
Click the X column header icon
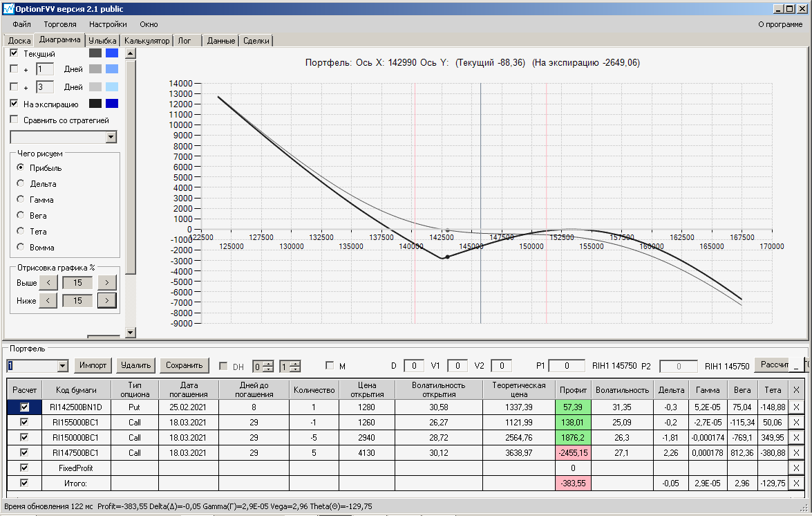click(796, 389)
